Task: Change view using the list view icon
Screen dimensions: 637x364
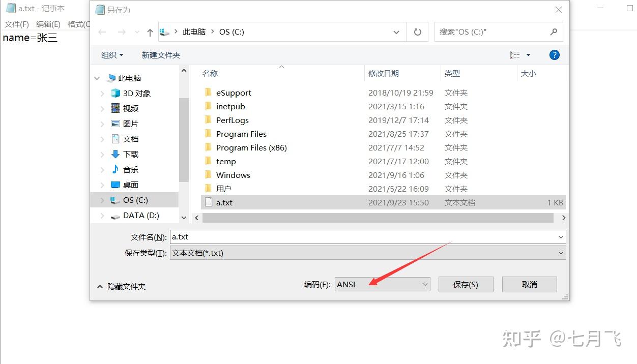Action: (515, 54)
